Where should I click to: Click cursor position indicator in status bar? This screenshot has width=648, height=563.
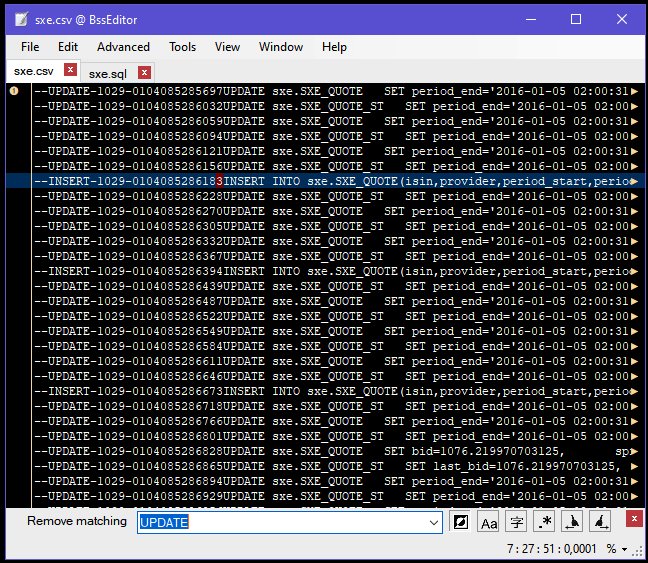[x=550, y=549]
